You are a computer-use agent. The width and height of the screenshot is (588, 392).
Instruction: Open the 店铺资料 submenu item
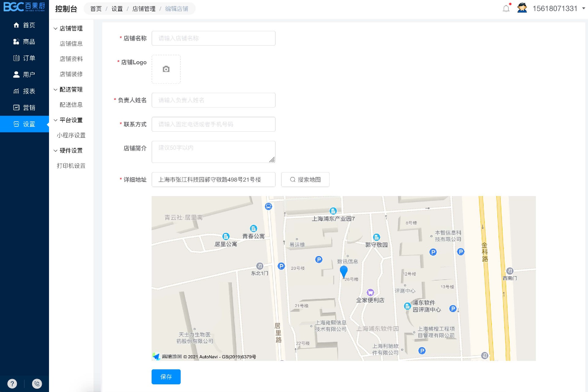pos(71,59)
